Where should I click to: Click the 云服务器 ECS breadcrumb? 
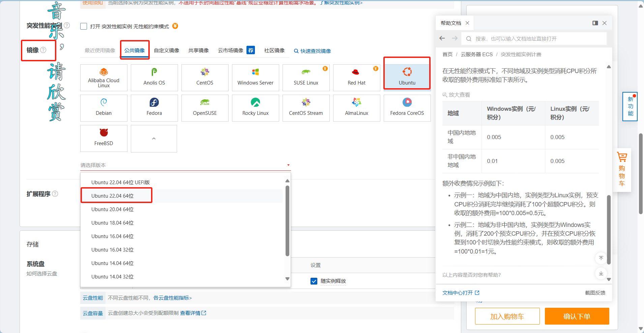pos(477,55)
